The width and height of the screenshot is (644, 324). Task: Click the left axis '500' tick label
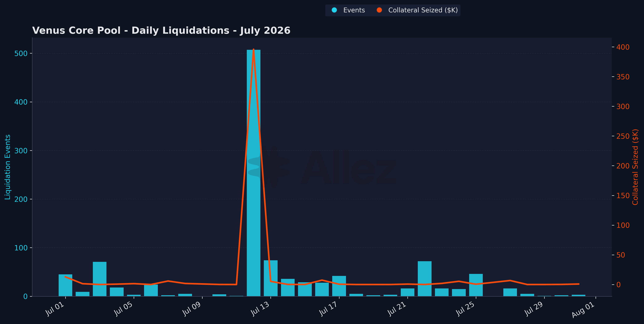click(21, 54)
